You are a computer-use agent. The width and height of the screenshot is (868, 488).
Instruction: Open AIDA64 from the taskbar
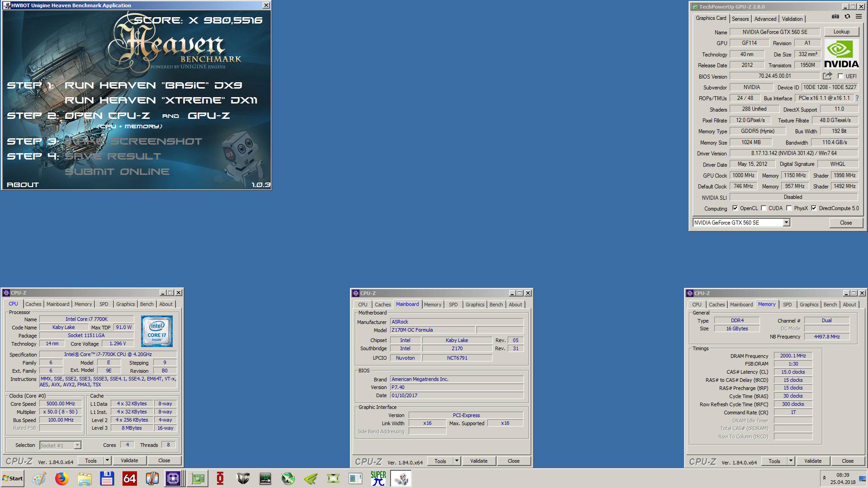point(129,479)
